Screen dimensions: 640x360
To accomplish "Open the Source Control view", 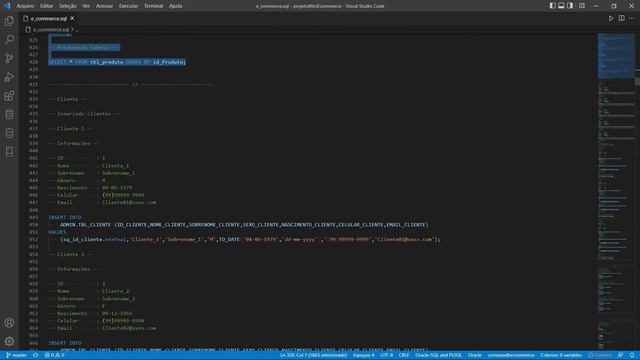I will tap(9, 58).
